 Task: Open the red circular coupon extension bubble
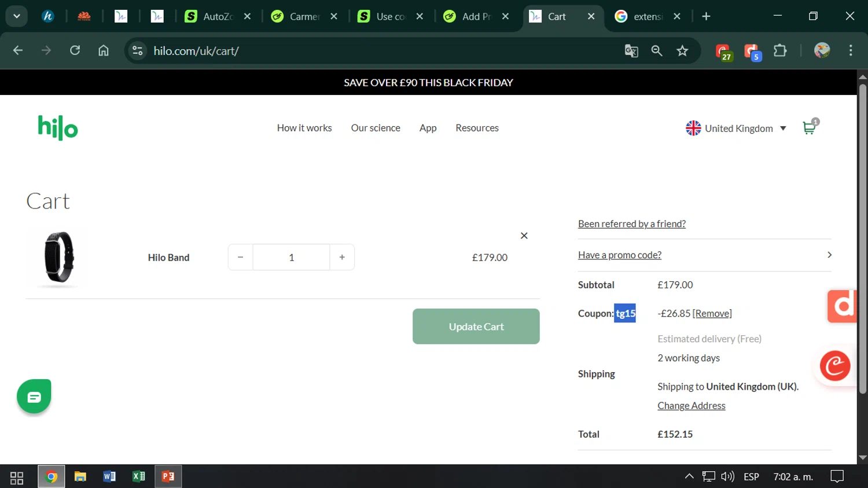835,366
